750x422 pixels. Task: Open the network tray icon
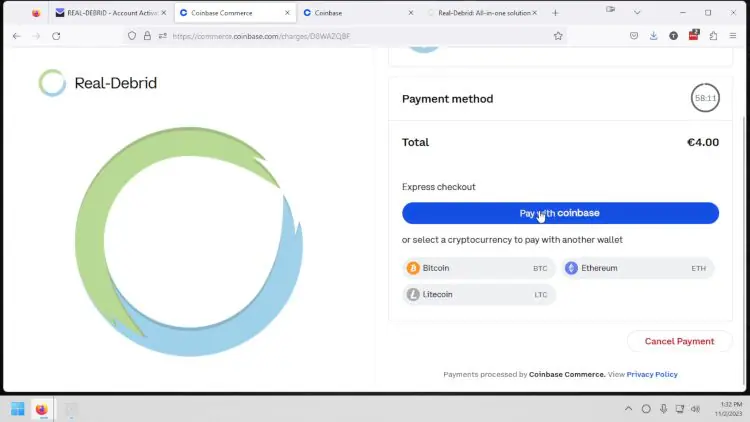pos(680,409)
